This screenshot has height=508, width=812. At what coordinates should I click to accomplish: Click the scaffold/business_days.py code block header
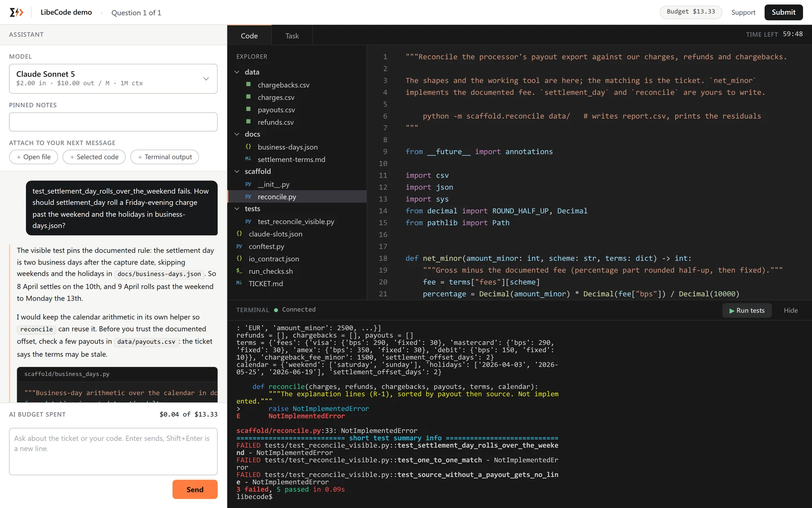pyautogui.click(x=117, y=374)
